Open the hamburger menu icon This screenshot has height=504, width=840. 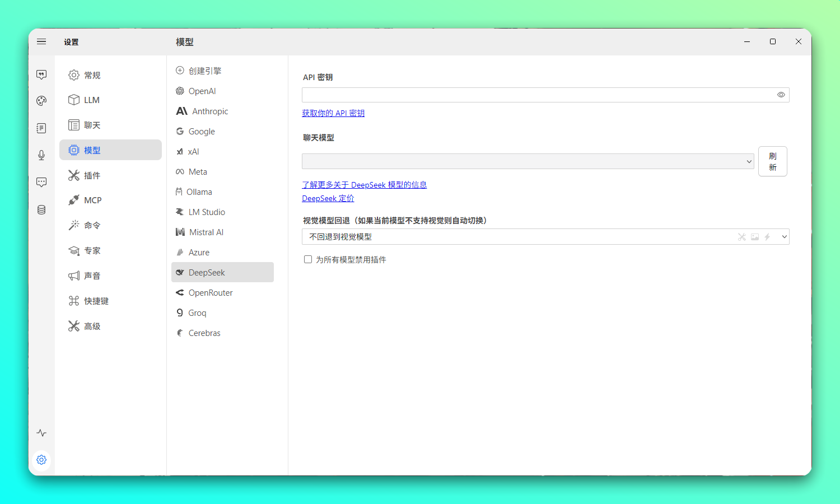point(41,41)
